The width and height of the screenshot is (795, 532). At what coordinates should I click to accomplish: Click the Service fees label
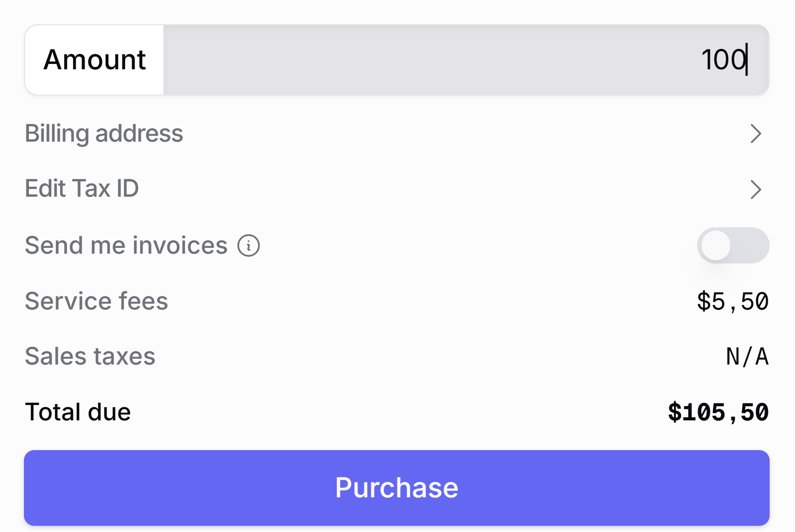96,301
